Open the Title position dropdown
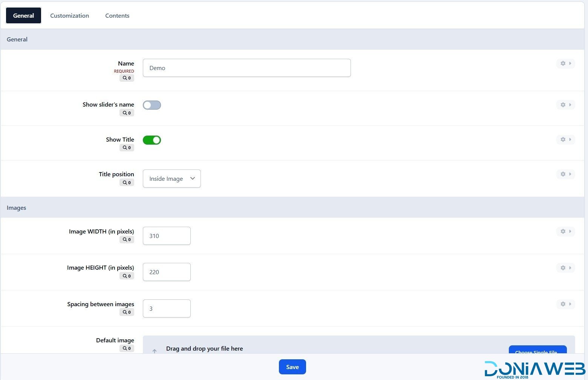 (x=171, y=179)
